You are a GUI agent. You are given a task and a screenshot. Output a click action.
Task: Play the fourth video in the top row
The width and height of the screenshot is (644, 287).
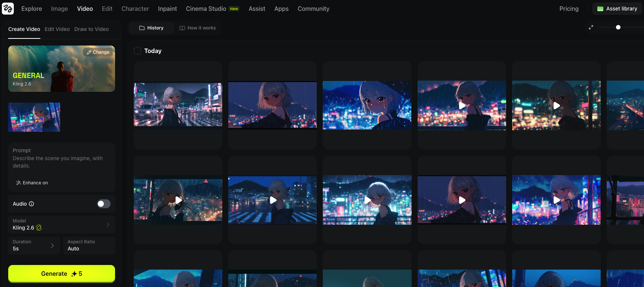(x=462, y=106)
